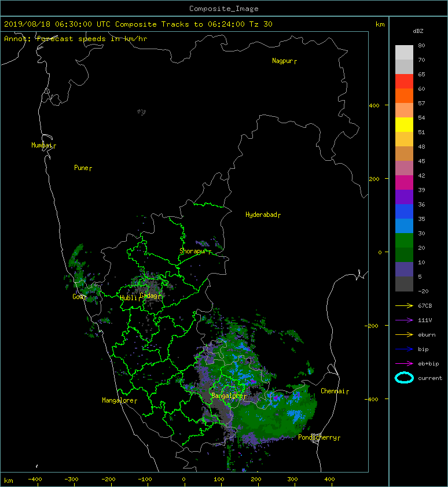Click the 200 tick on the vertical axis

[374, 179]
